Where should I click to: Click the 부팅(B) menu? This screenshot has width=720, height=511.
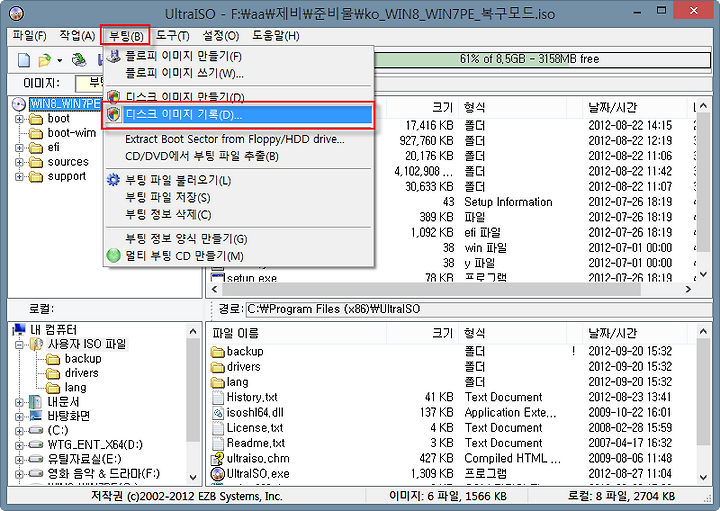(x=126, y=35)
